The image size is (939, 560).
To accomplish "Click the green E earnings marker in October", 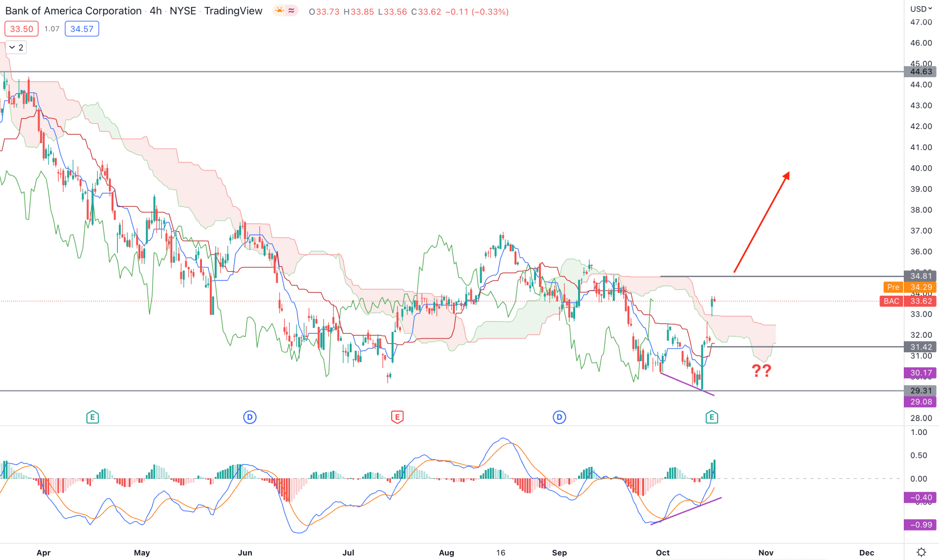I will pos(712,417).
